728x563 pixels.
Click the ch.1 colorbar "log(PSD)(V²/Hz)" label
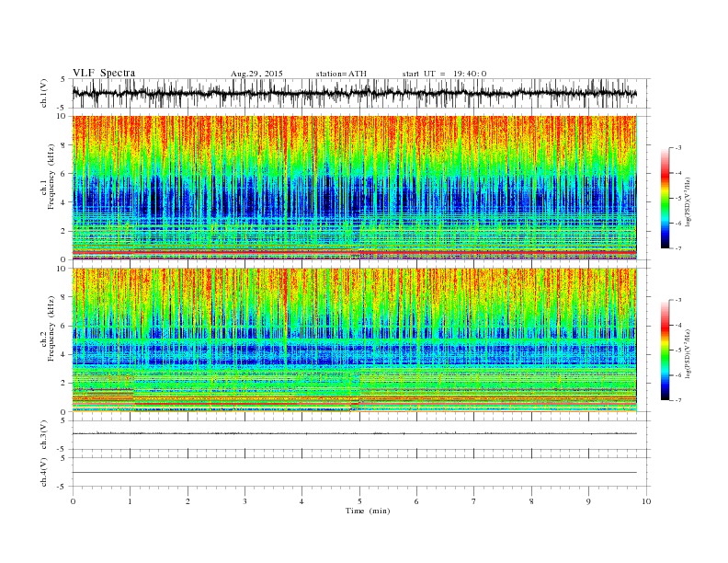coord(688,201)
